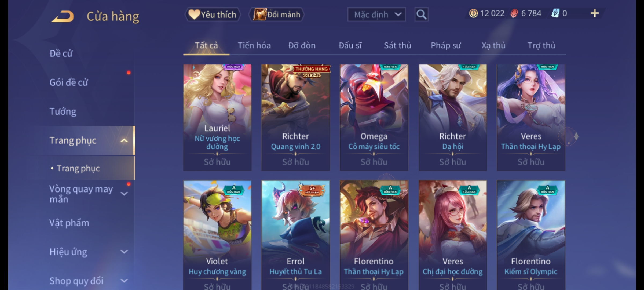Switch to the Sát thủ tab
This screenshot has width=644, height=290.
[x=397, y=45]
